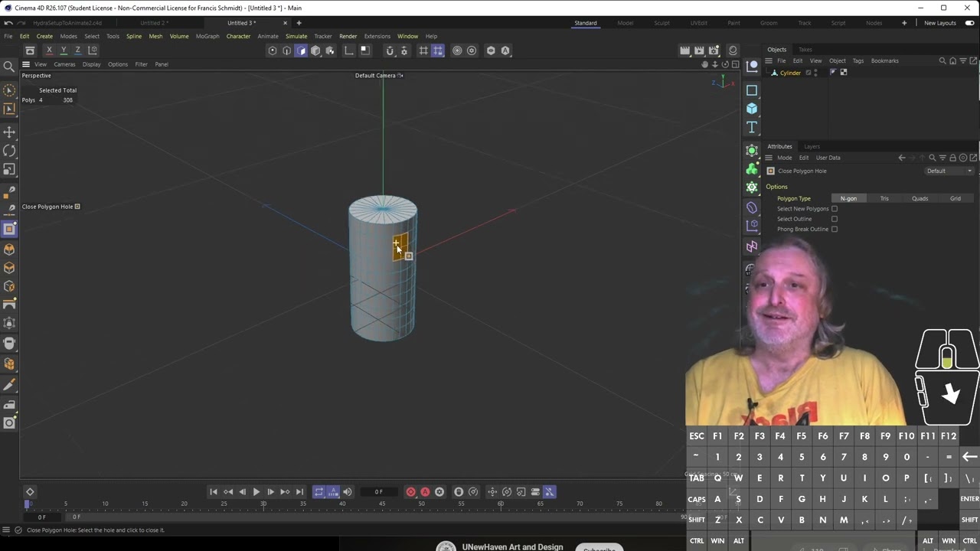Open the File menu

pyautogui.click(x=8, y=36)
